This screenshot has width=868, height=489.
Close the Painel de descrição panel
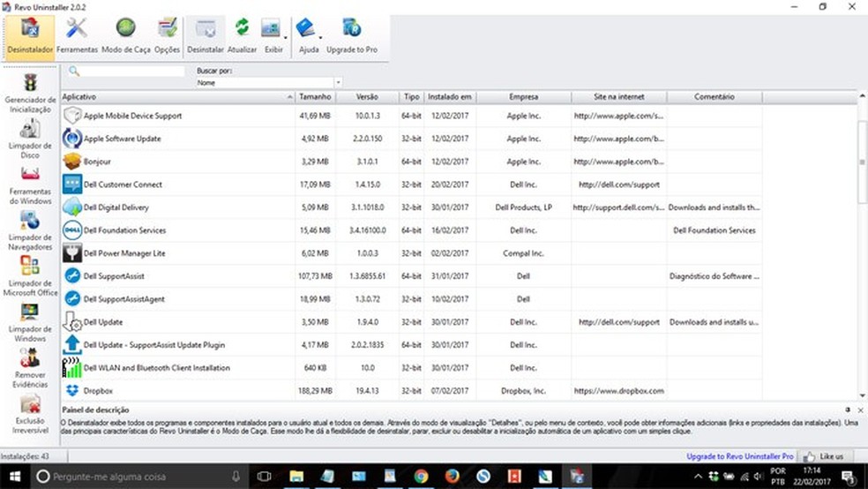(860, 410)
